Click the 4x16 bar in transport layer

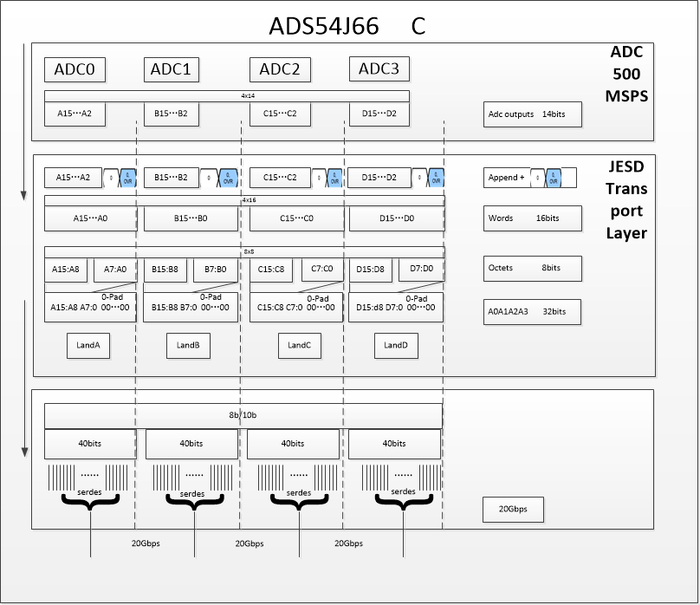[x=244, y=200]
